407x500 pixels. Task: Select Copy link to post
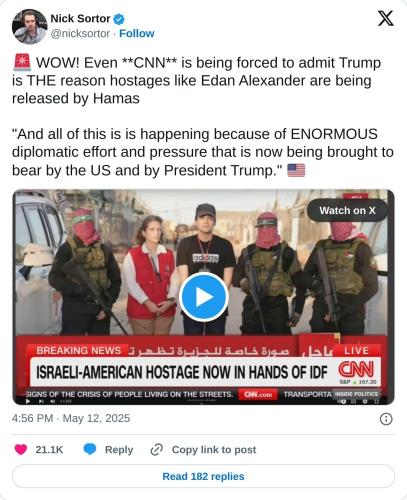(214, 450)
